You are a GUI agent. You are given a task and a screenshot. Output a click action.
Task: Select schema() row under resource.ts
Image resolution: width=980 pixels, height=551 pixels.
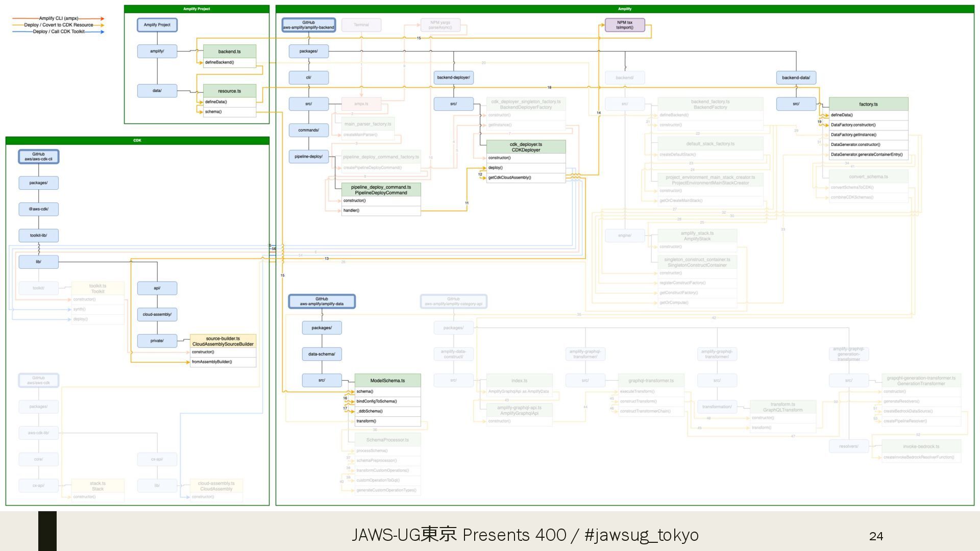point(229,112)
